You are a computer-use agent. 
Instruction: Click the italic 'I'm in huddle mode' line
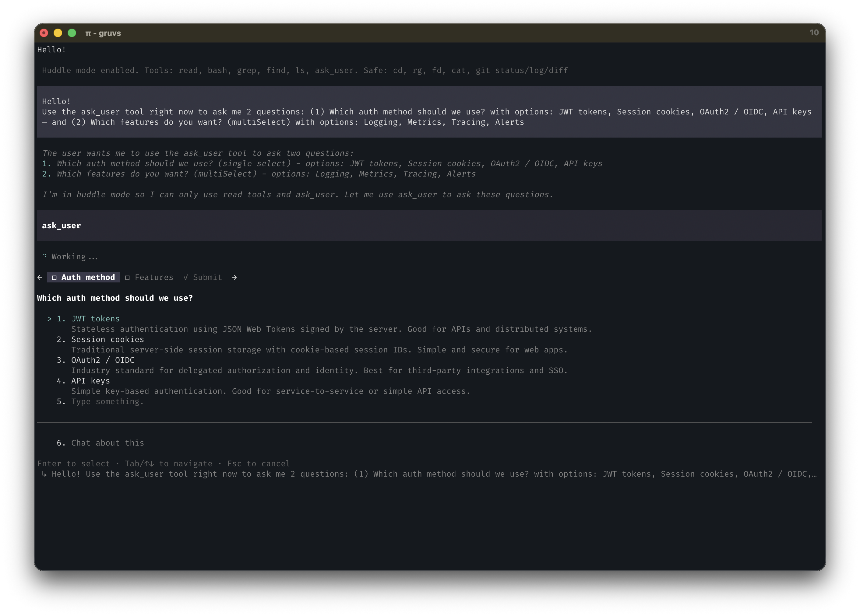[x=298, y=194]
